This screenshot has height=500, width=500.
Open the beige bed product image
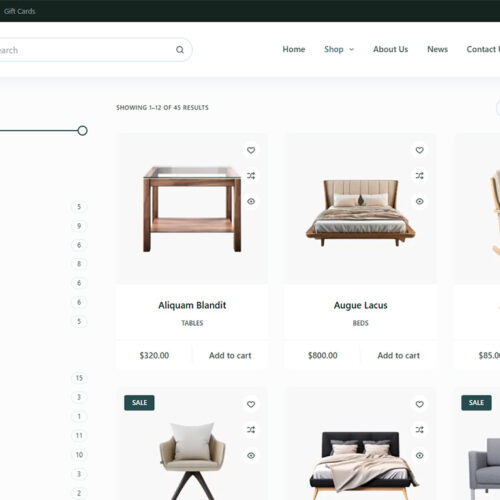pos(360,209)
